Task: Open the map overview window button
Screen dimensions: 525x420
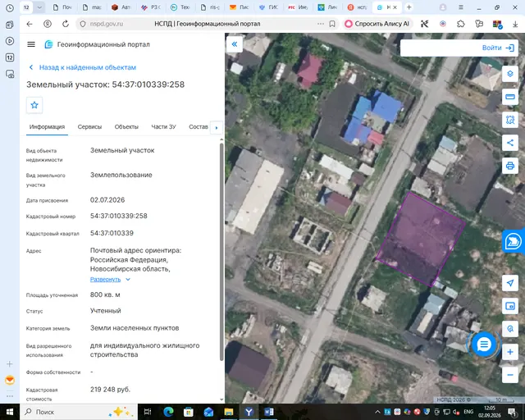Action: [x=510, y=306]
